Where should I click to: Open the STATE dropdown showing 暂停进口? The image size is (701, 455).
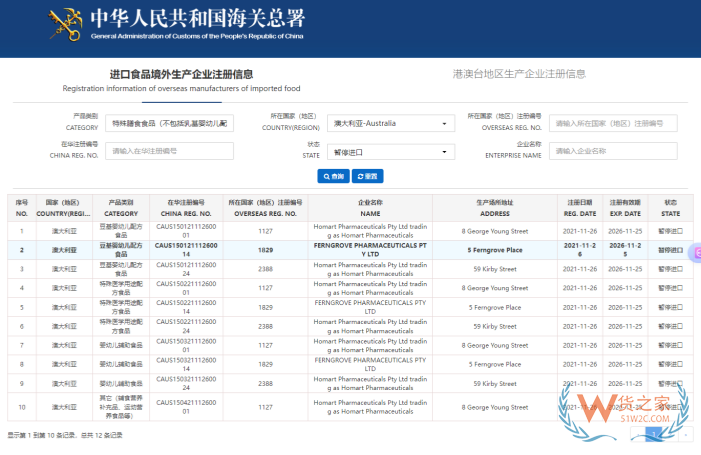391,152
